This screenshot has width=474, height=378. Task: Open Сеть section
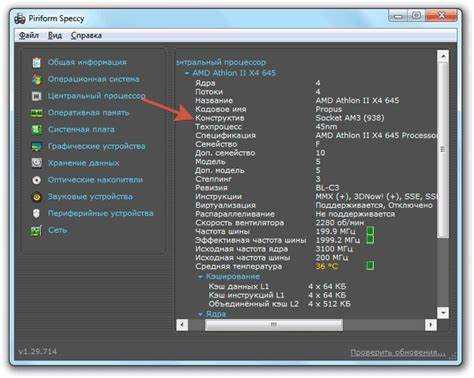click(58, 230)
